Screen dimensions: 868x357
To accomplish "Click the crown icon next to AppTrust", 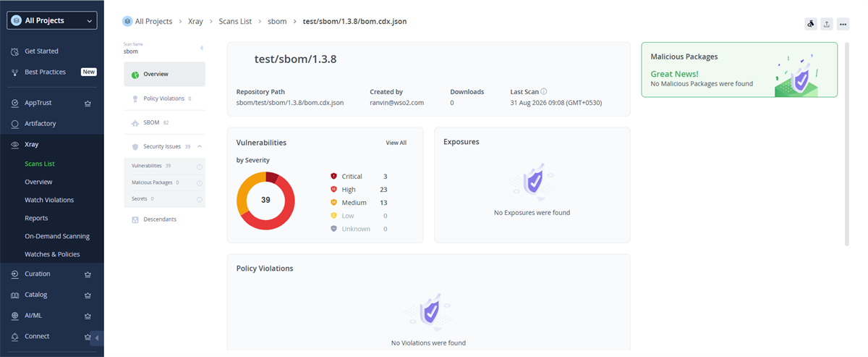I will (88, 103).
